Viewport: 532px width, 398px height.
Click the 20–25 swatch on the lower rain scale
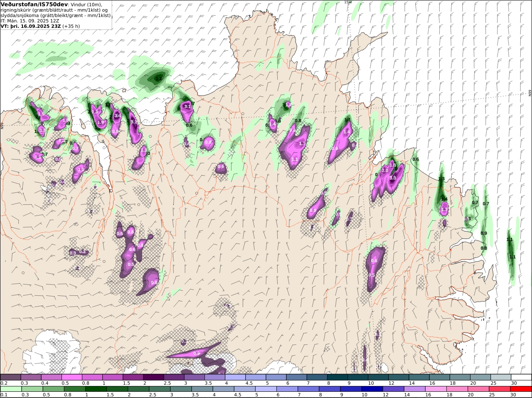click(x=479, y=389)
